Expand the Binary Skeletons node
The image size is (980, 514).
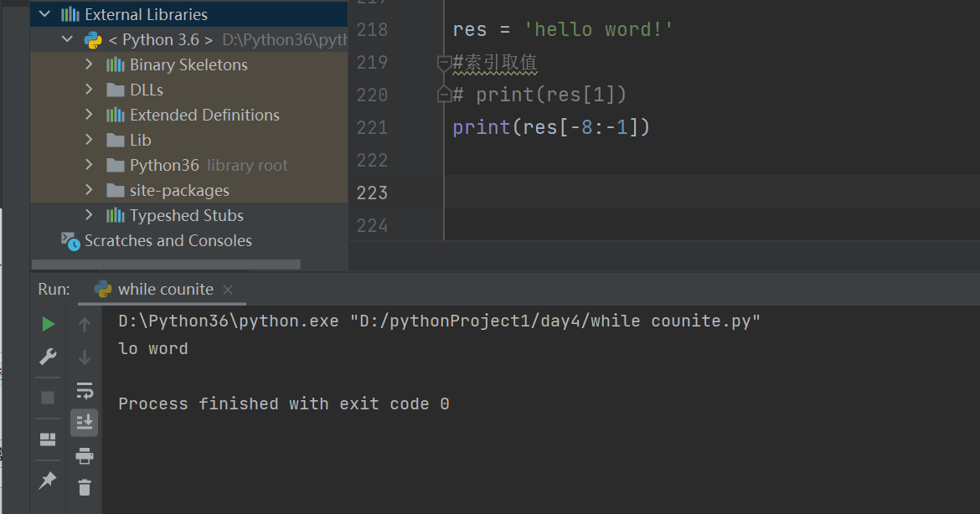click(90, 64)
